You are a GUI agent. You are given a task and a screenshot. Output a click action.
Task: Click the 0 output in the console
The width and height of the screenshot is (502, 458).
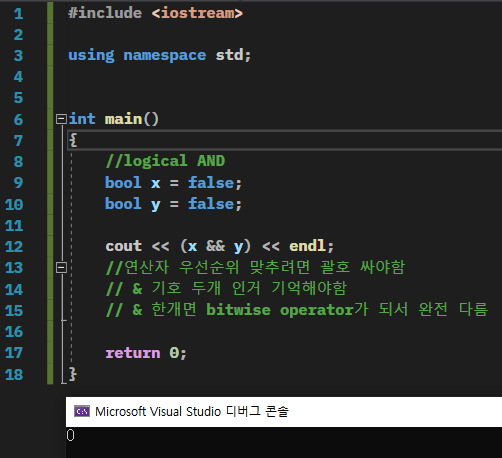[70, 435]
